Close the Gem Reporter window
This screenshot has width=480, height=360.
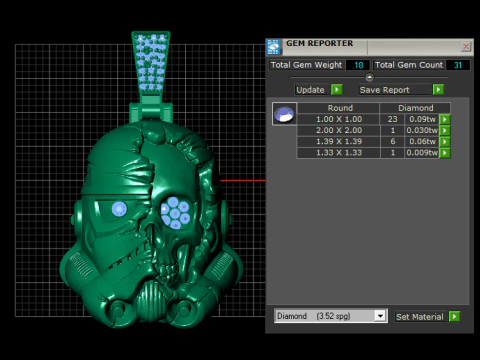pyautogui.click(x=466, y=46)
